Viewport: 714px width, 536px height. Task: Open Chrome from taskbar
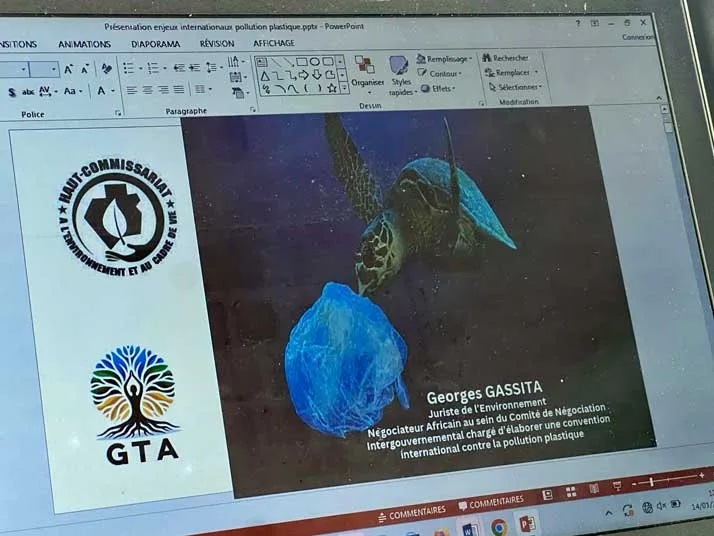499,527
